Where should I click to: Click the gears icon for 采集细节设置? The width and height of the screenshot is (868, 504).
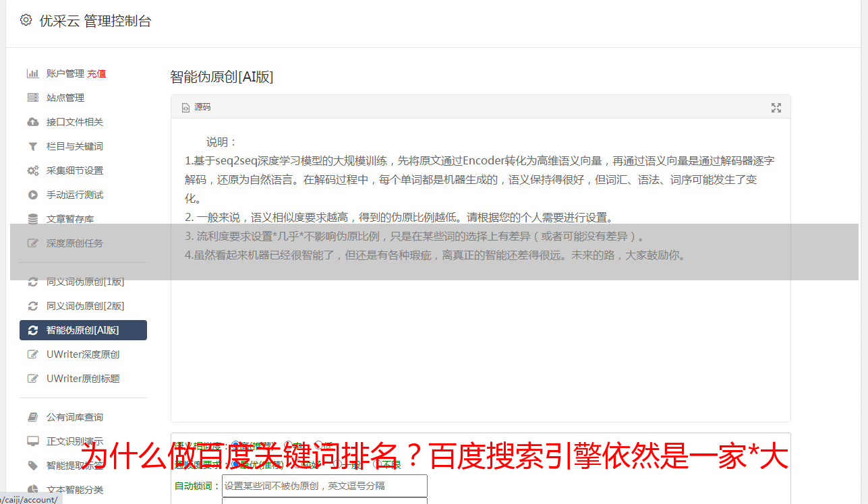[32, 170]
